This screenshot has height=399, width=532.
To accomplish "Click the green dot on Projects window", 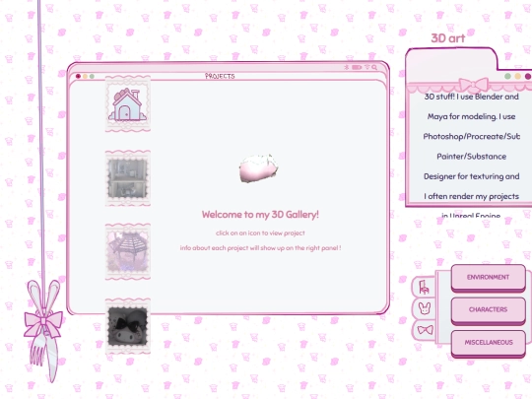I will pos(92,76).
